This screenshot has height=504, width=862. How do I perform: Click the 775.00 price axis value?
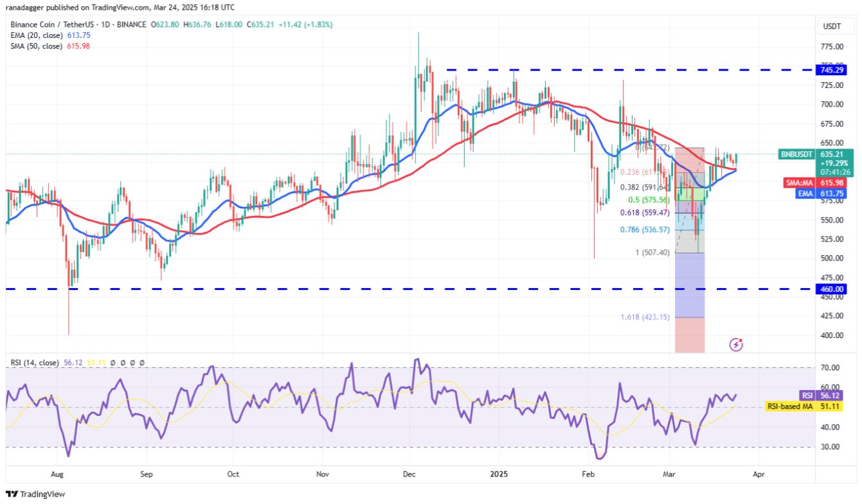[832, 47]
